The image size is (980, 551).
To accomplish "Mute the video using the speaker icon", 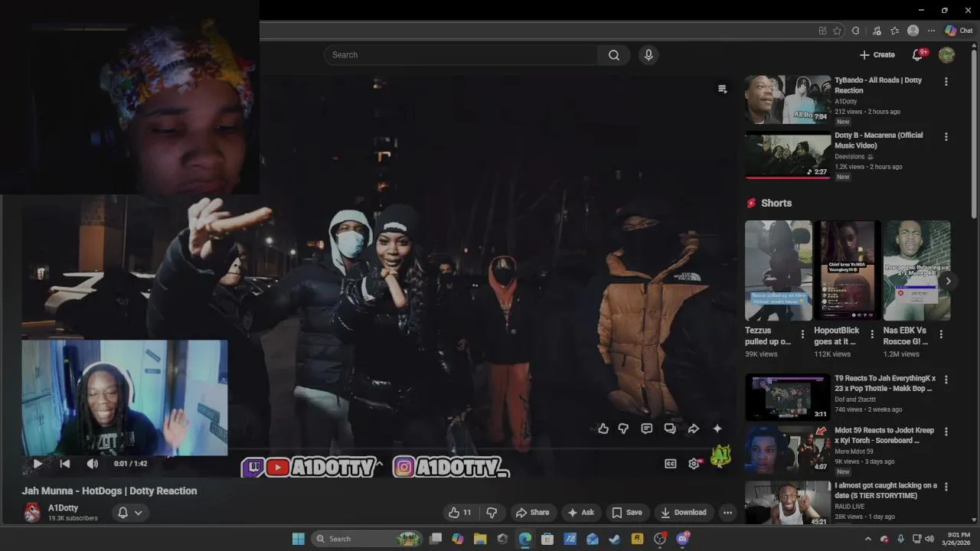I will point(93,464).
